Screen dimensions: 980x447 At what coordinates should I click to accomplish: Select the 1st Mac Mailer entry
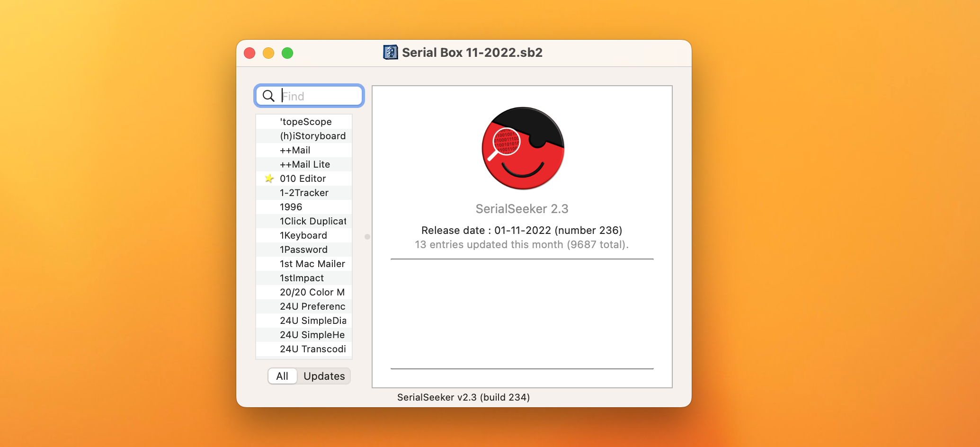[x=304, y=264]
